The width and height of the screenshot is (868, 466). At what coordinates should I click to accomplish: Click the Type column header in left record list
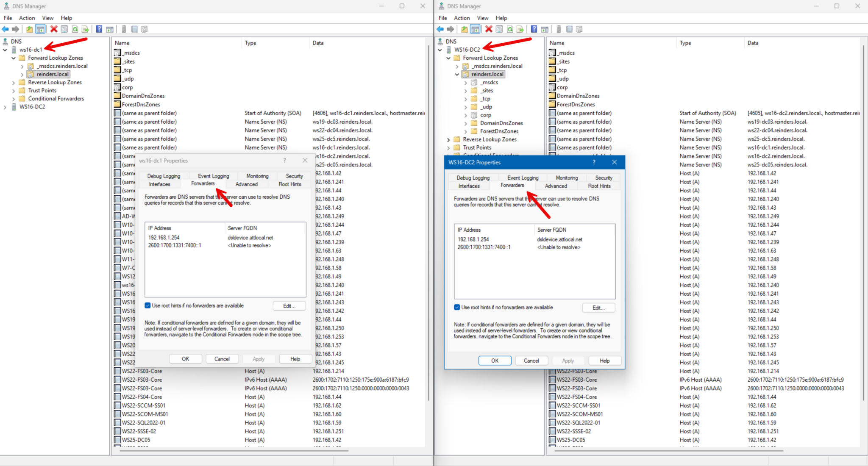point(275,43)
